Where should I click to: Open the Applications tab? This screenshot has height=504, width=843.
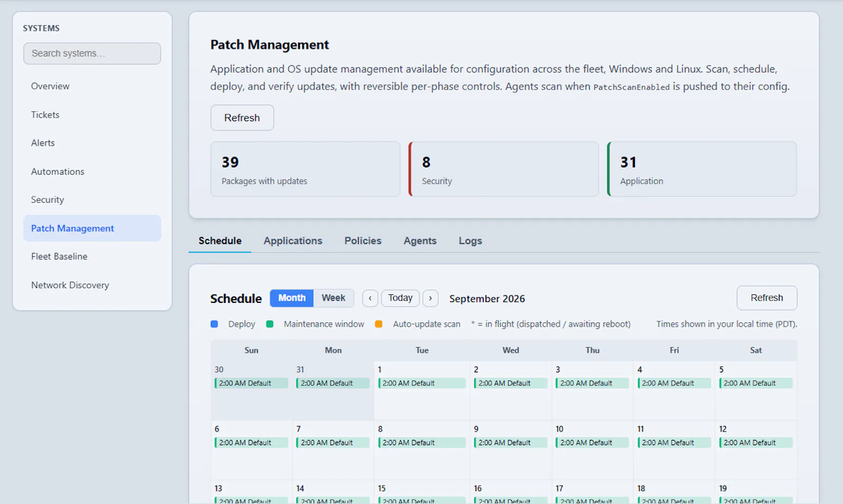(293, 241)
